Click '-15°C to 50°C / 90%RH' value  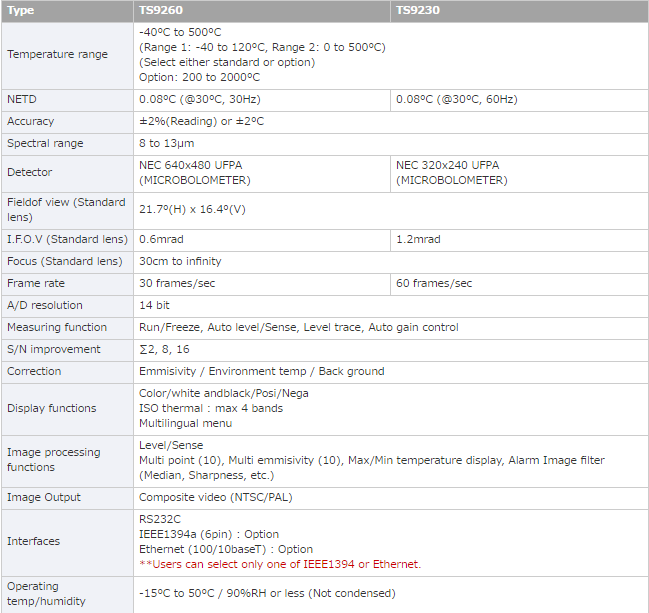267,594
